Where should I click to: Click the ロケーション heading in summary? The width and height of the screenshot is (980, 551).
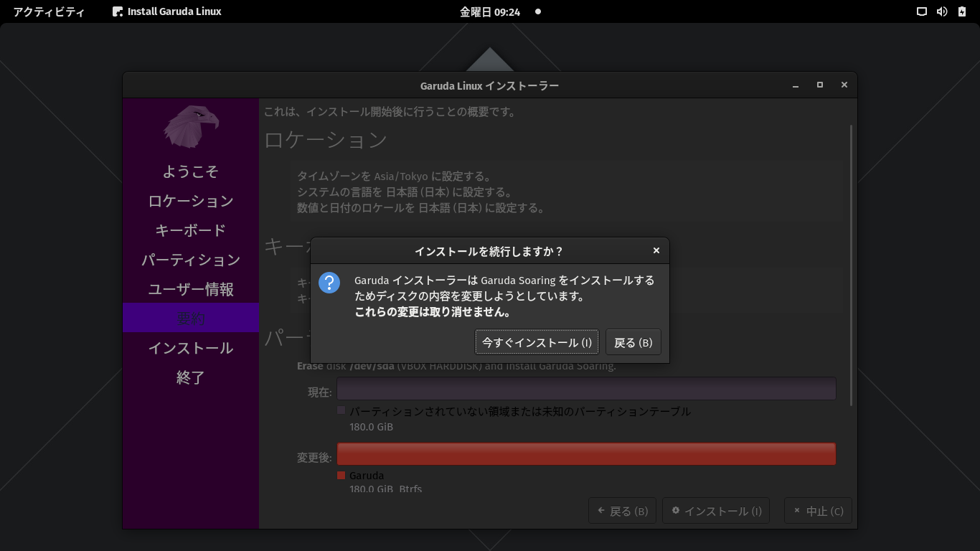click(x=326, y=140)
